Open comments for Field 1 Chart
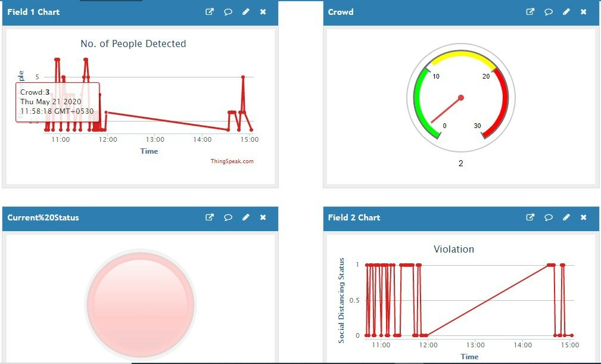Image resolution: width=601 pixels, height=364 pixels. tap(228, 11)
